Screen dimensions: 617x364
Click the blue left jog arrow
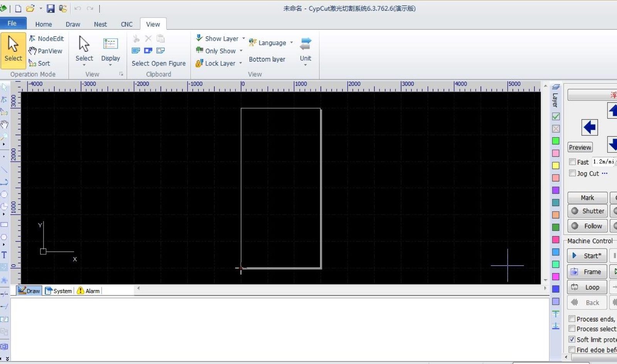pos(590,127)
